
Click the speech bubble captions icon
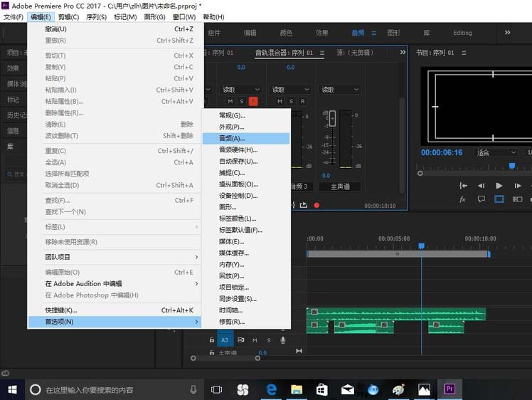pos(481,199)
